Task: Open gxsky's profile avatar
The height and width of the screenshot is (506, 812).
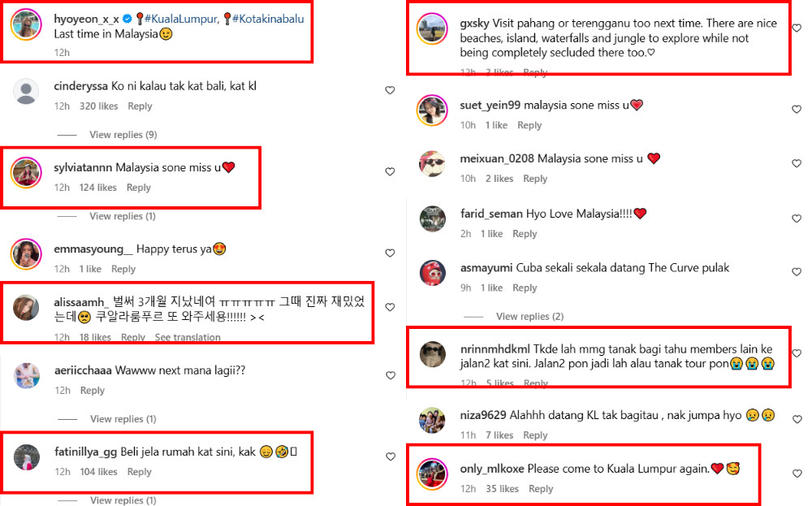Action: (432, 28)
